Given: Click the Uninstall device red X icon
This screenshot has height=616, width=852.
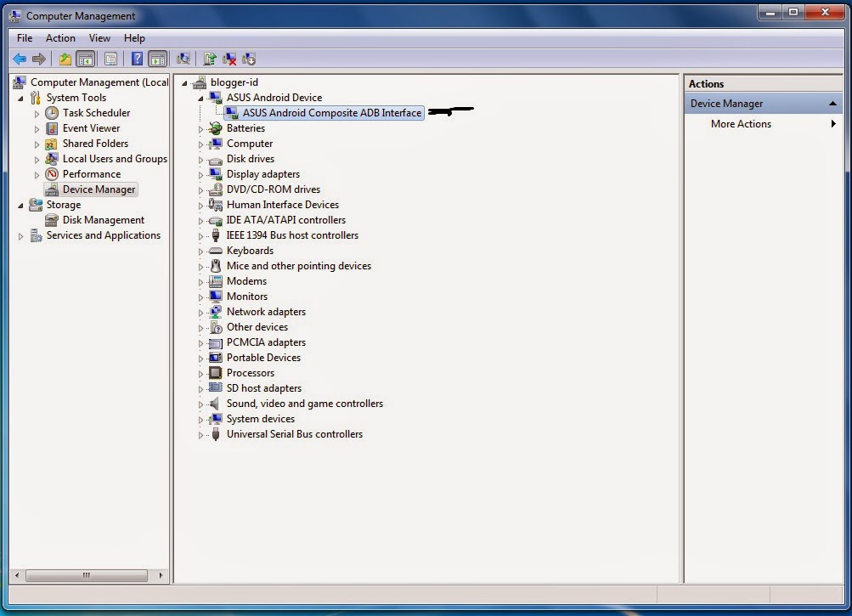Looking at the screenshot, I should 229,59.
